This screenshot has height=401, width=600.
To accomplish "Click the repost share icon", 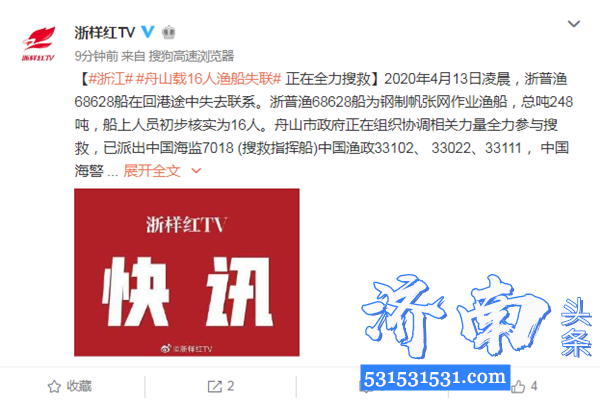I will tap(214, 386).
